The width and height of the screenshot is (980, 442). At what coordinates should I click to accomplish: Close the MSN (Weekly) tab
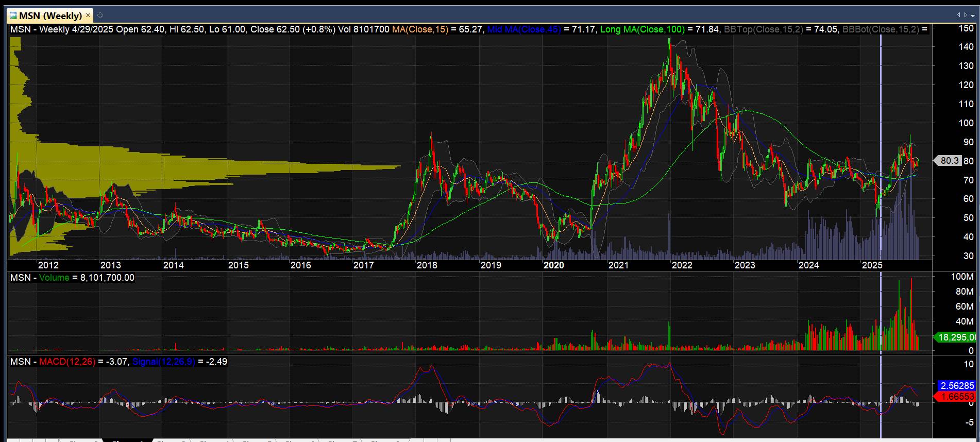(x=88, y=16)
